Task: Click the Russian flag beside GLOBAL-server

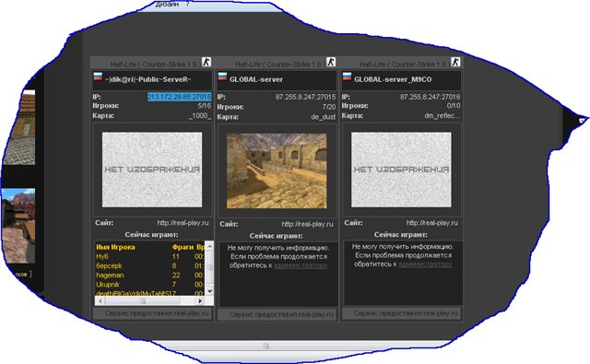Action: click(222, 77)
